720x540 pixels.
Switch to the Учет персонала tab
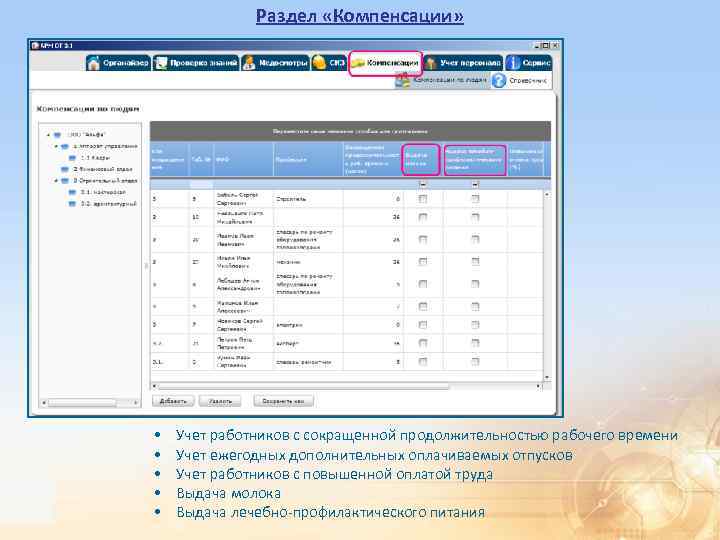(x=463, y=63)
